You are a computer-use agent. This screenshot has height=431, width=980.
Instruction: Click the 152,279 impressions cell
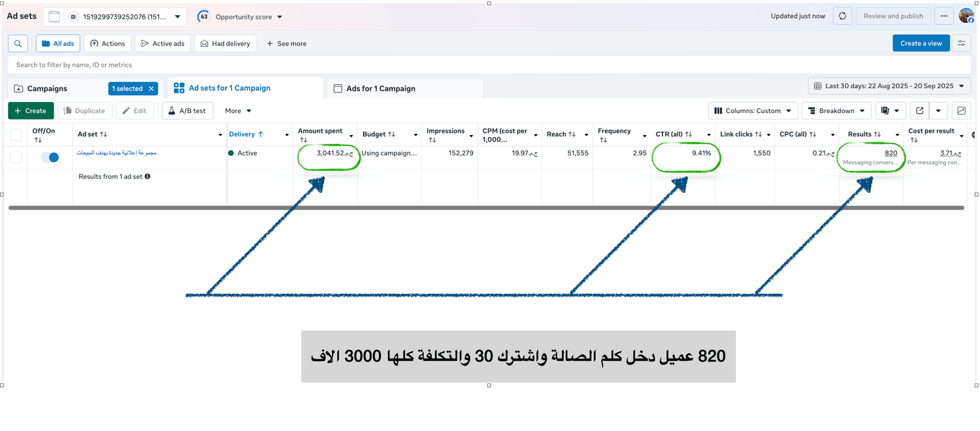[x=461, y=153]
